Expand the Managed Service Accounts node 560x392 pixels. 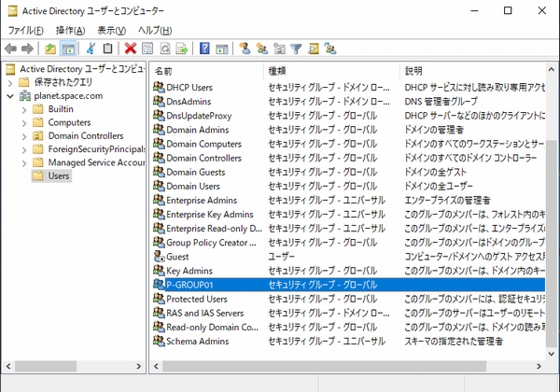24,163
